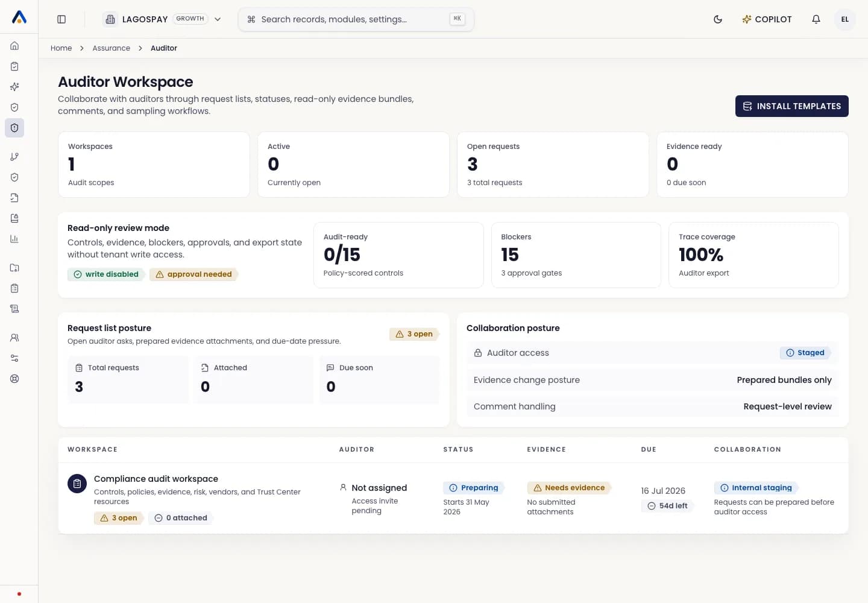Open the clipboard-check tasks sidebar icon

coord(14,66)
